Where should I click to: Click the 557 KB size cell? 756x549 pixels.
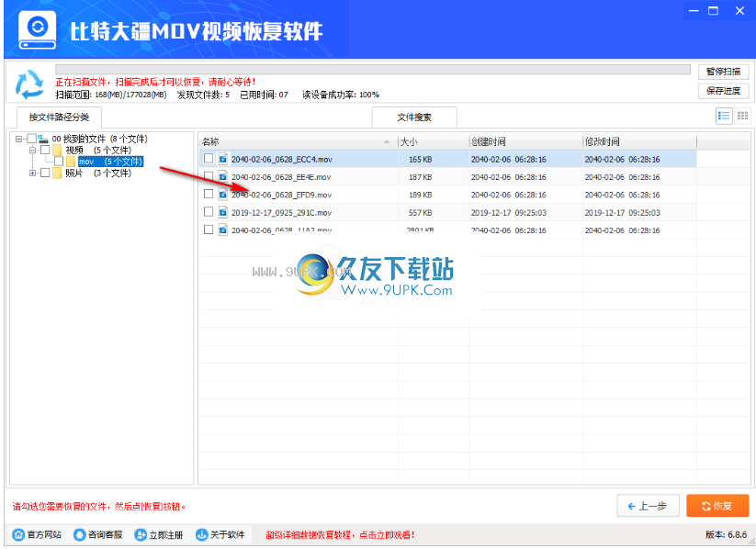421,213
